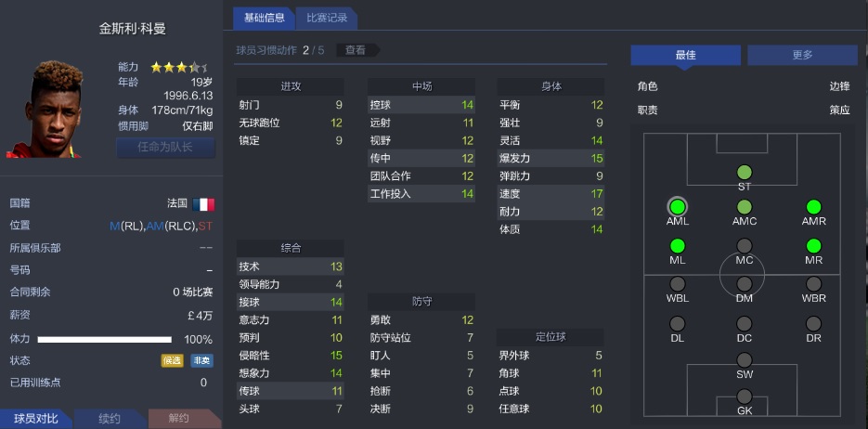Click the 进攻 section header
The width and height of the screenshot is (868, 429).
[x=291, y=87]
